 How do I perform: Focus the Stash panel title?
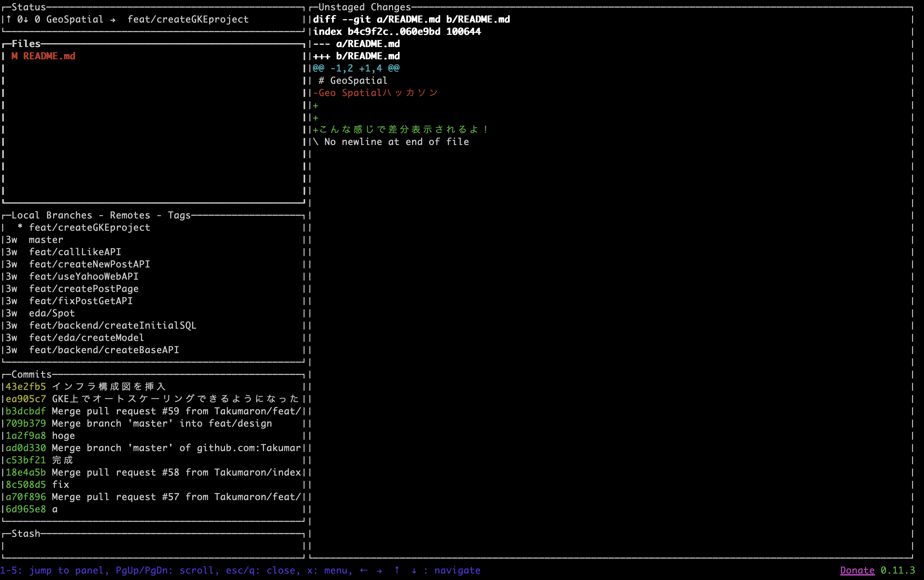pyautogui.click(x=26, y=534)
